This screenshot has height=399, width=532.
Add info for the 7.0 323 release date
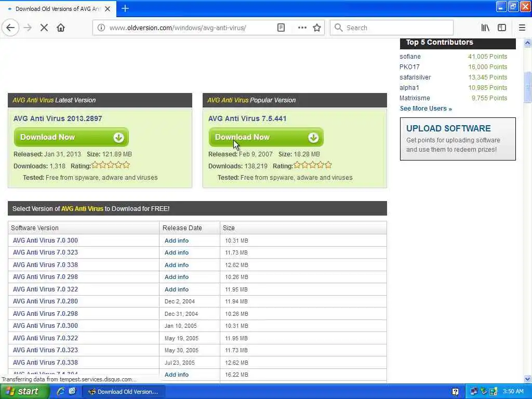(x=177, y=253)
